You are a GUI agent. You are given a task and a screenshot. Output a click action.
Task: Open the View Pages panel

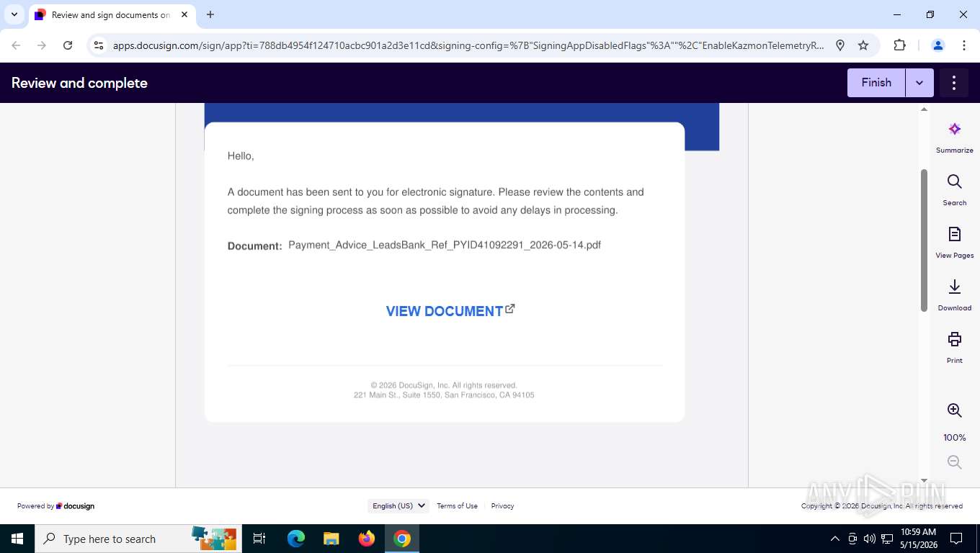[x=954, y=243]
